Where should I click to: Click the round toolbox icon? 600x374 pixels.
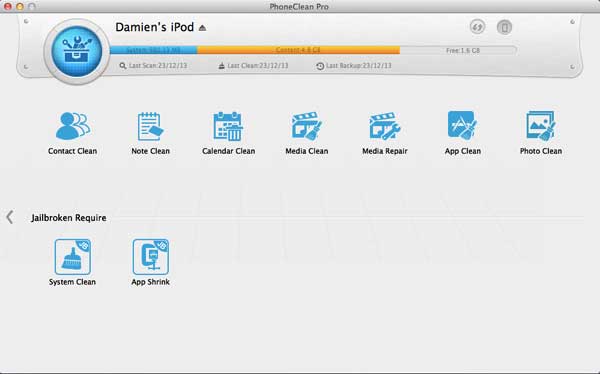77,51
